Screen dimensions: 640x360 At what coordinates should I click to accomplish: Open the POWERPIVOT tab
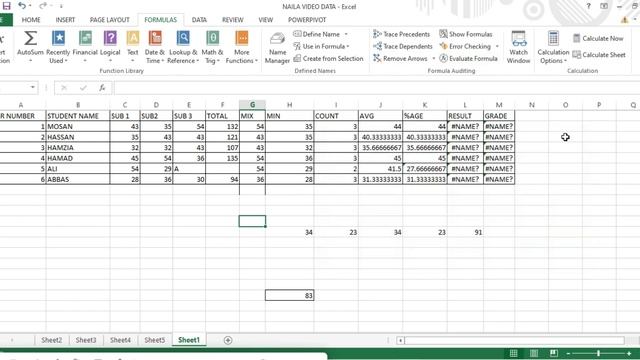click(x=307, y=20)
